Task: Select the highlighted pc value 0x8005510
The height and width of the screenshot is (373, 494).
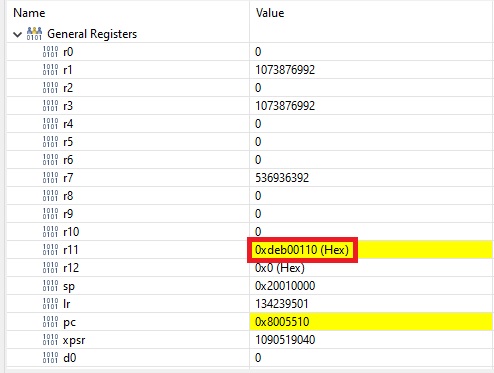Action: pyautogui.click(x=282, y=322)
